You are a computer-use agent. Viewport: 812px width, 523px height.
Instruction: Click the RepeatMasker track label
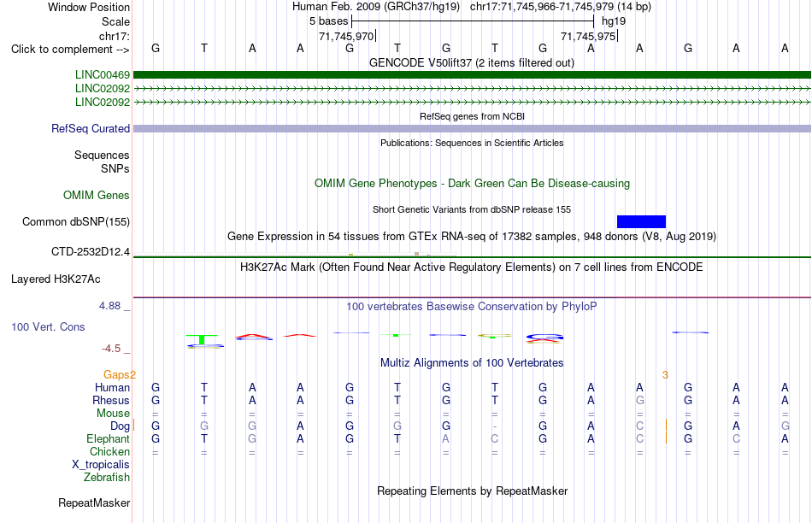[94, 502]
